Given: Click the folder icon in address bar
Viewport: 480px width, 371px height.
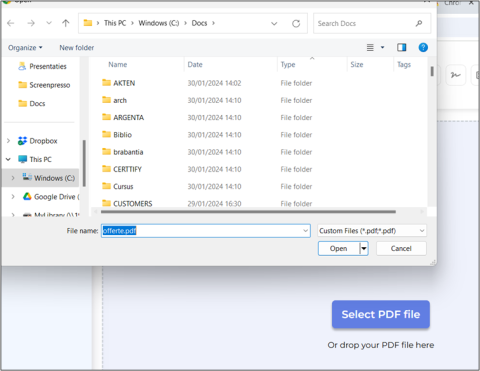Looking at the screenshot, I should point(88,23).
